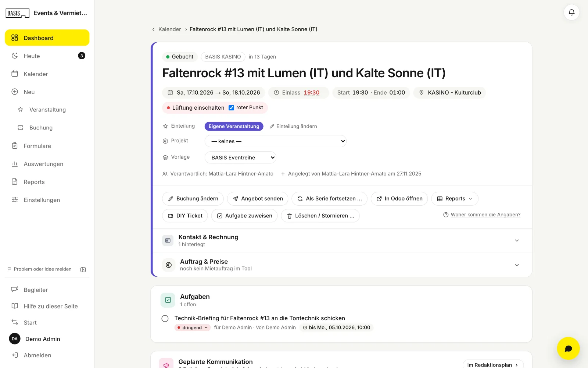Click Angebot senden button
588x368 pixels.
258,199
